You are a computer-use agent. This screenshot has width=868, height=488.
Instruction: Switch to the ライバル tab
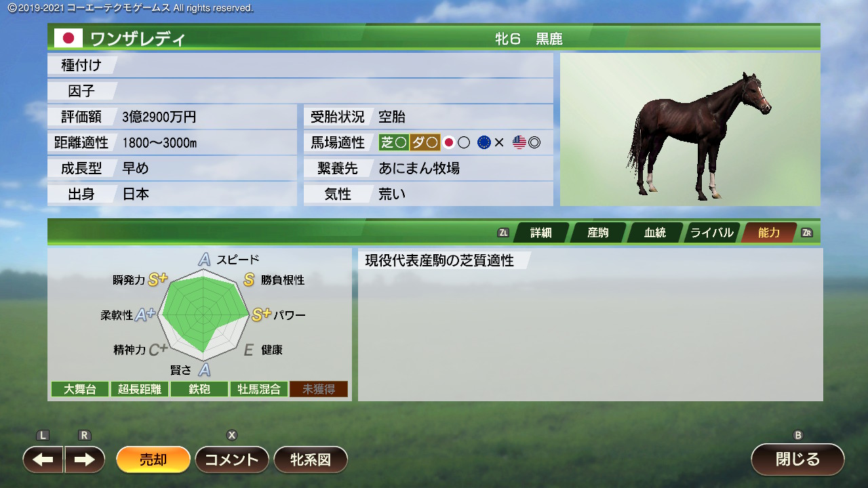712,232
